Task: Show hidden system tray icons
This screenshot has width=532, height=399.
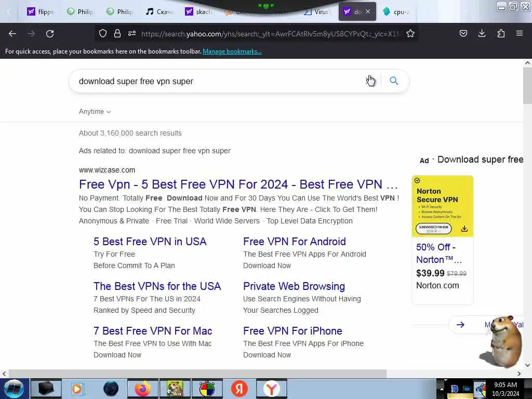Action: tap(442, 389)
